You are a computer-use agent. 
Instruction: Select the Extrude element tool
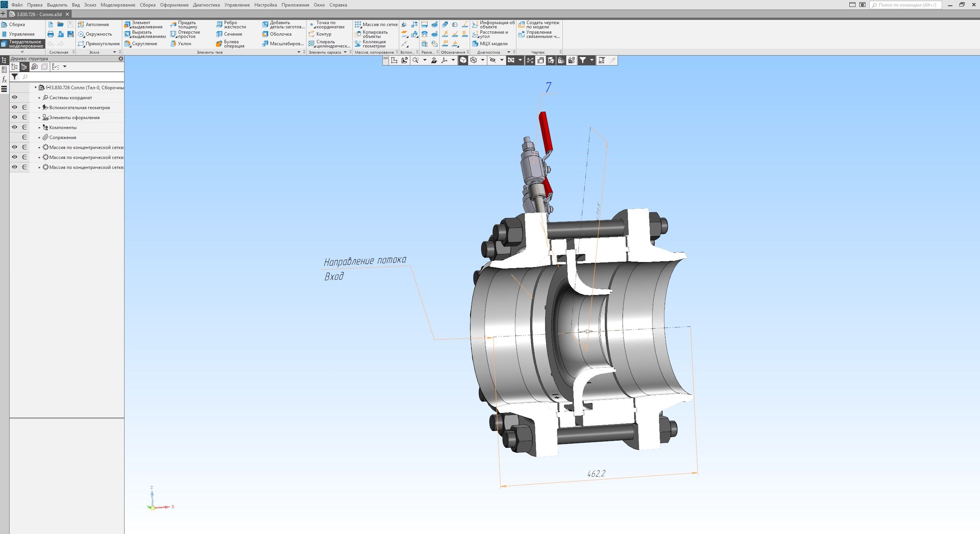[x=143, y=25]
